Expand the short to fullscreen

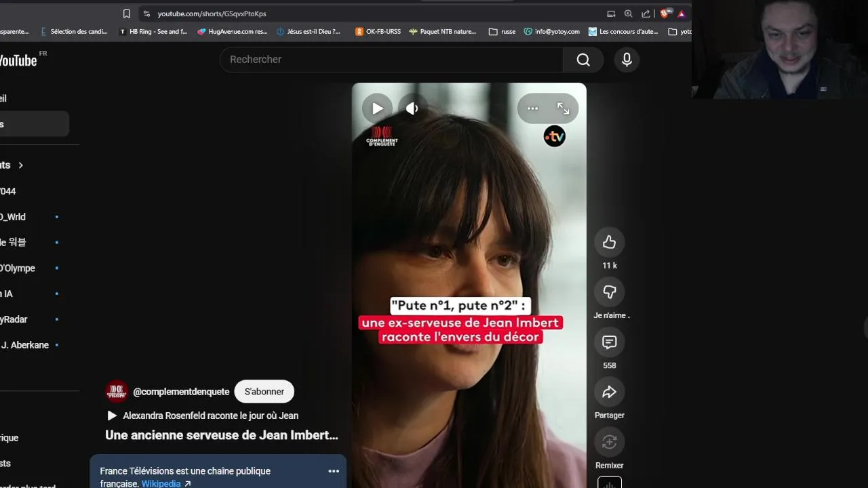click(x=563, y=108)
